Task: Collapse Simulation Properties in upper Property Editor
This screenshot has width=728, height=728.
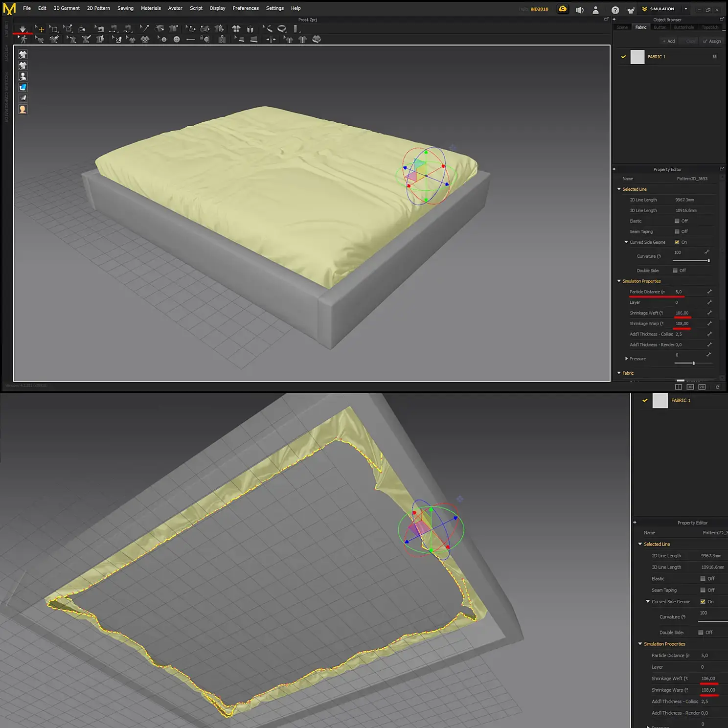Action: click(x=619, y=281)
